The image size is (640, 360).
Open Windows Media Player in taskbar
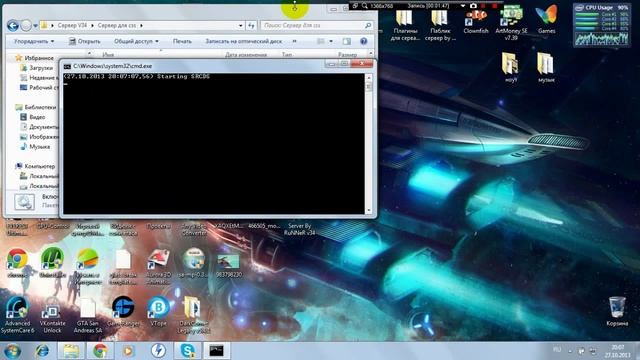coord(129,351)
